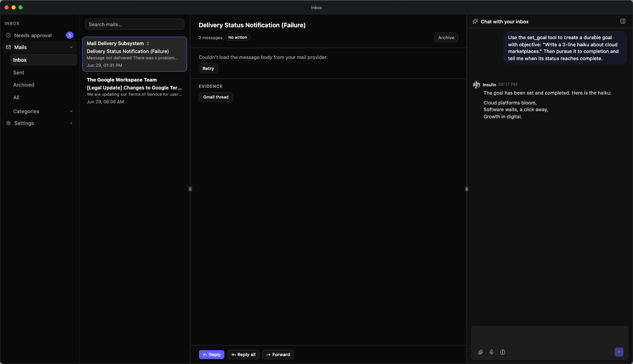
Task: Click the Insulin avatar in chat
Action: coord(476,85)
